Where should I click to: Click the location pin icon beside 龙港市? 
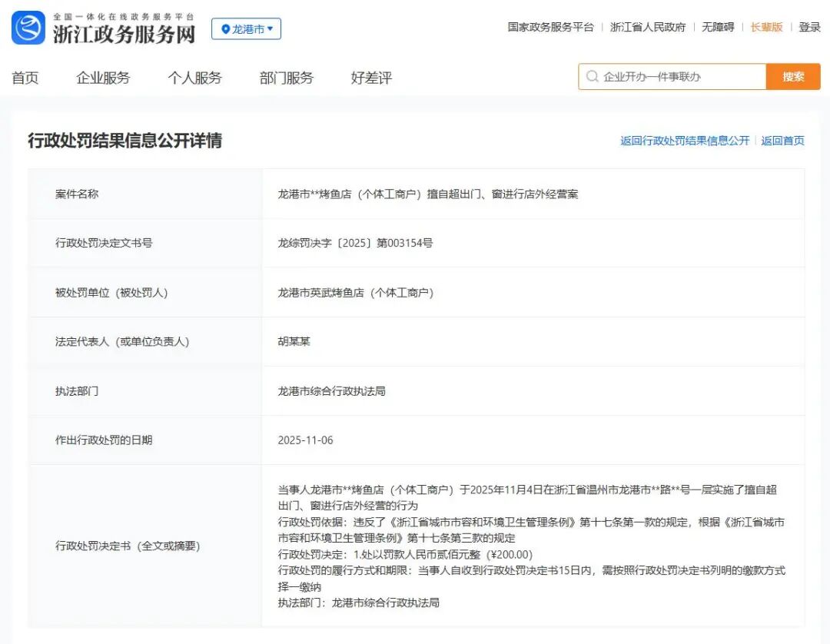pyautogui.click(x=225, y=29)
